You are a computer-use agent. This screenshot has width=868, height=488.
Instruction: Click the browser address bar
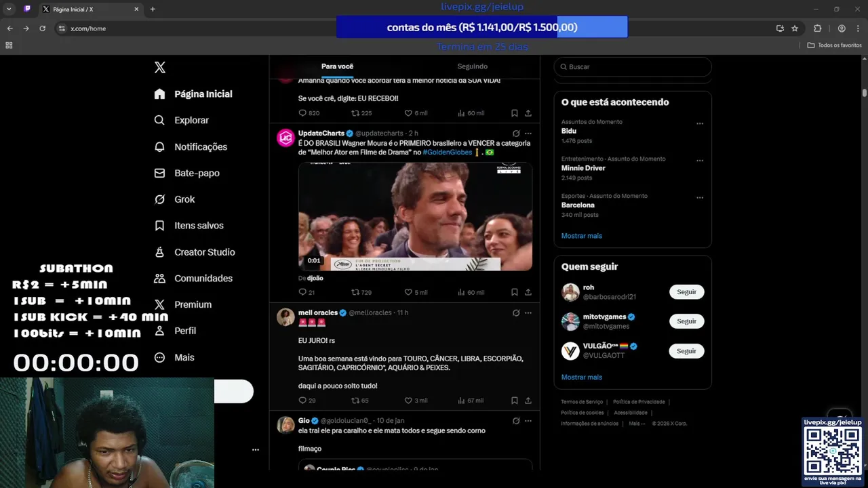[414, 28]
